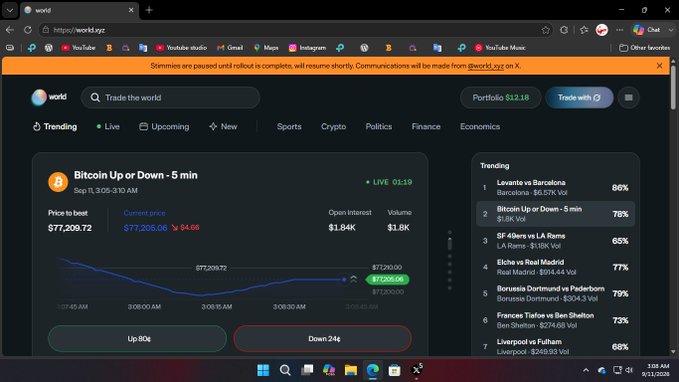Click the world logo
Viewport: 679px width, 382px height.
pos(49,97)
